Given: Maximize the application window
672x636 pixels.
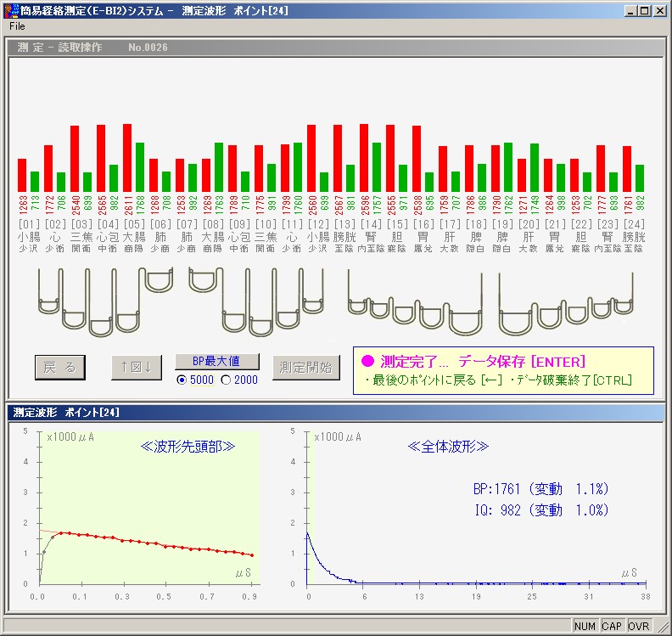Looking at the screenshot, I should click(644, 11).
